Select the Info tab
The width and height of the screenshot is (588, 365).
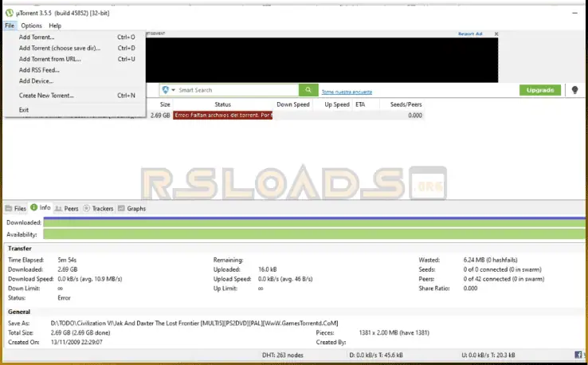(41, 208)
